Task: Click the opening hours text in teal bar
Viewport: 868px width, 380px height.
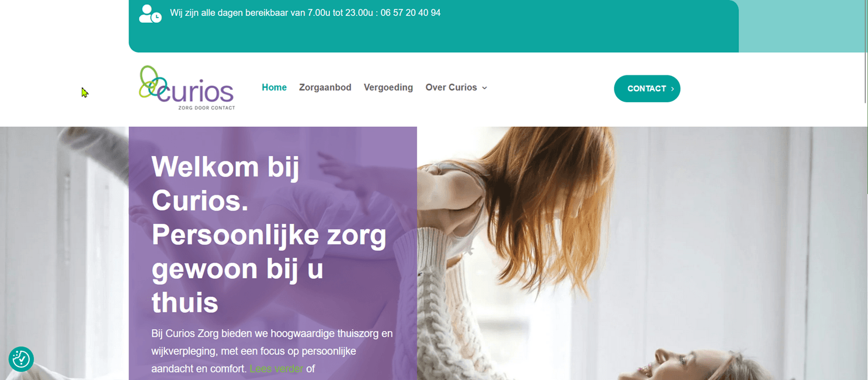Action: tap(271, 13)
